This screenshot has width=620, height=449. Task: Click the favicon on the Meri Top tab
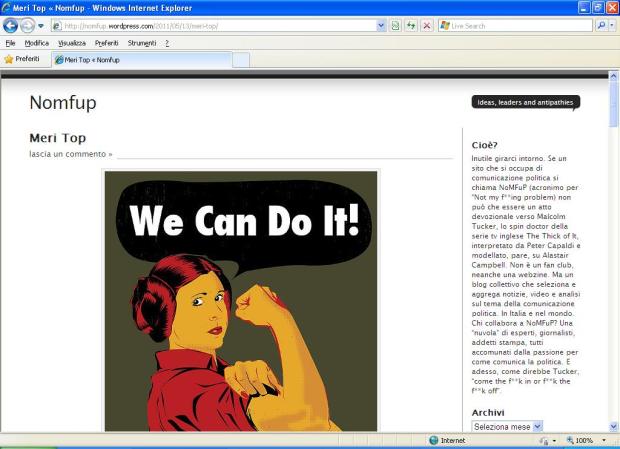pos(59,60)
